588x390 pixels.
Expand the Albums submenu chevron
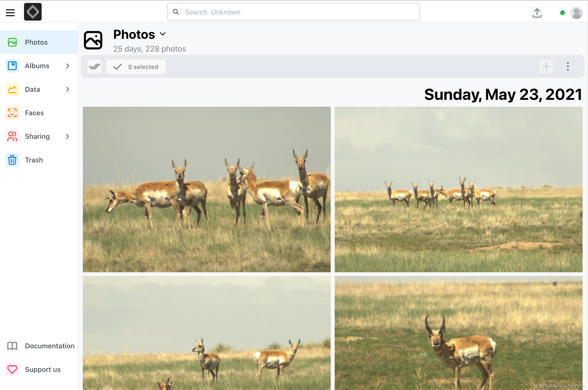[x=68, y=66]
